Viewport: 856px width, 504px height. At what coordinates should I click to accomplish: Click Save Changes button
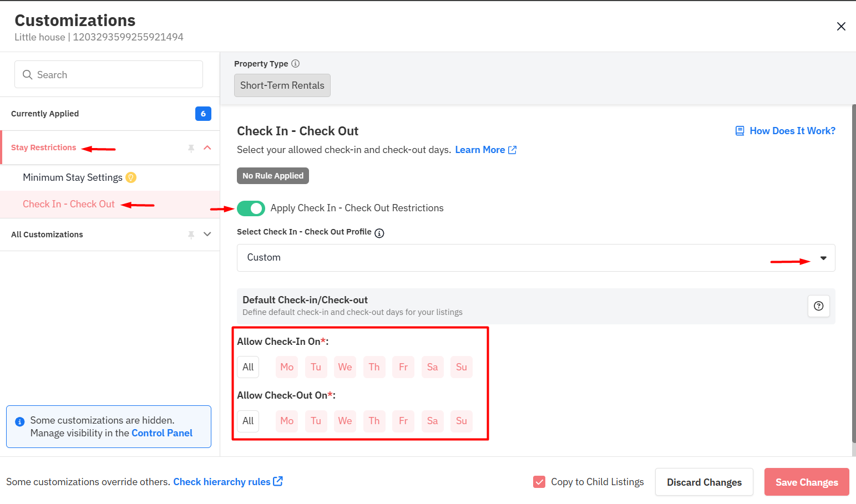coord(807,482)
